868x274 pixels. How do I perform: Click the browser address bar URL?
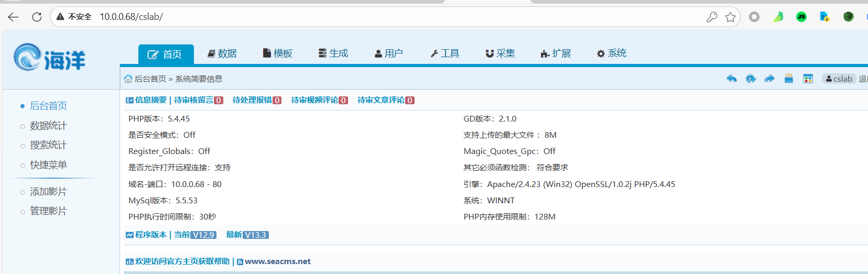[131, 17]
